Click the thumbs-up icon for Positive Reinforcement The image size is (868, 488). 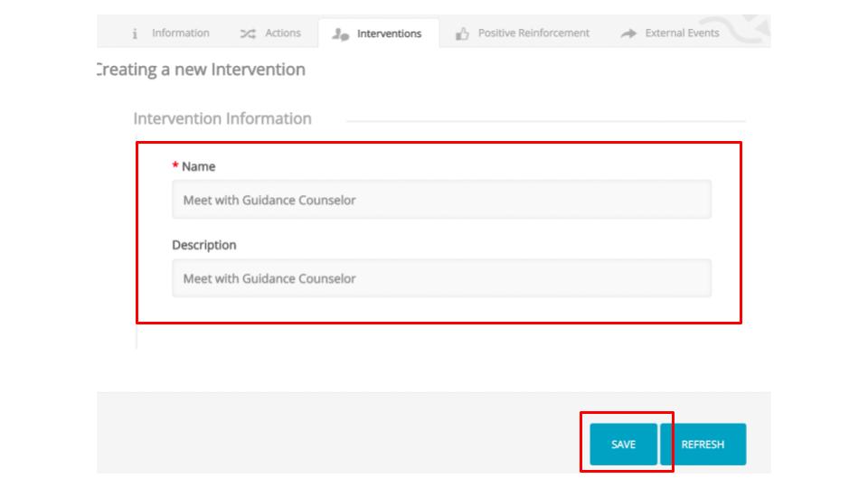(x=462, y=33)
